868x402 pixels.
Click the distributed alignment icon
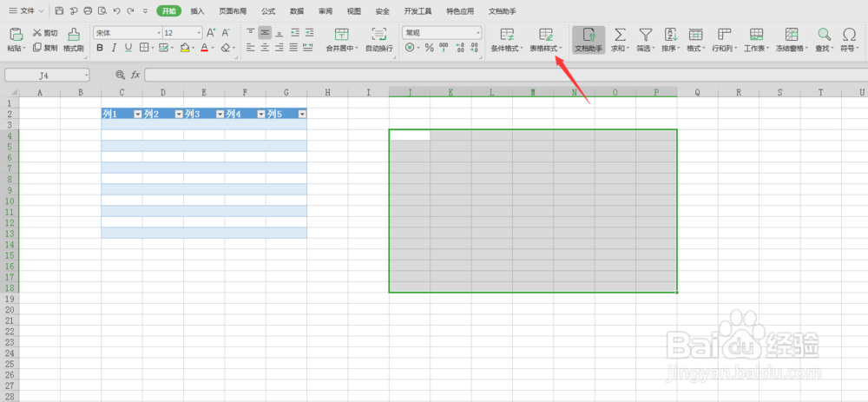click(308, 48)
